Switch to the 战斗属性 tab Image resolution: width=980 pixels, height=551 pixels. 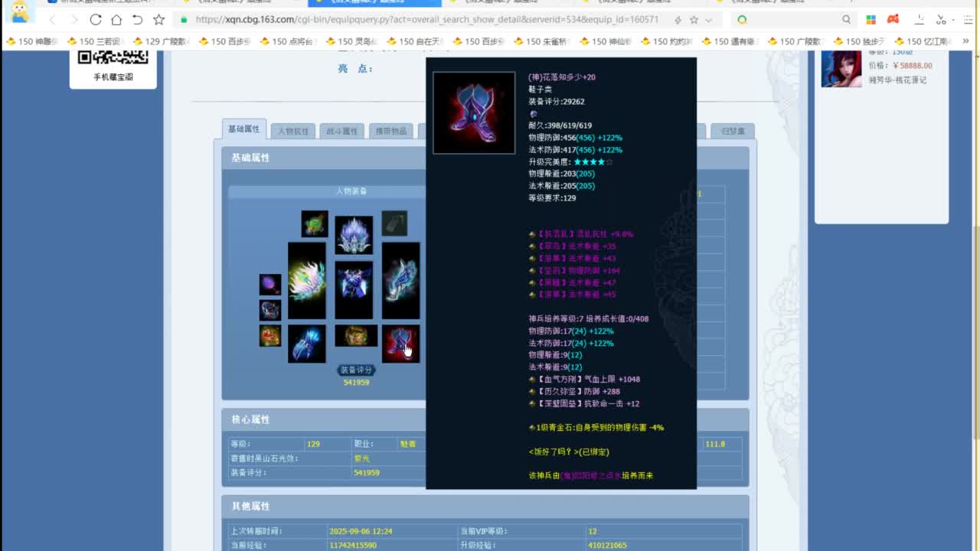point(341,131)
